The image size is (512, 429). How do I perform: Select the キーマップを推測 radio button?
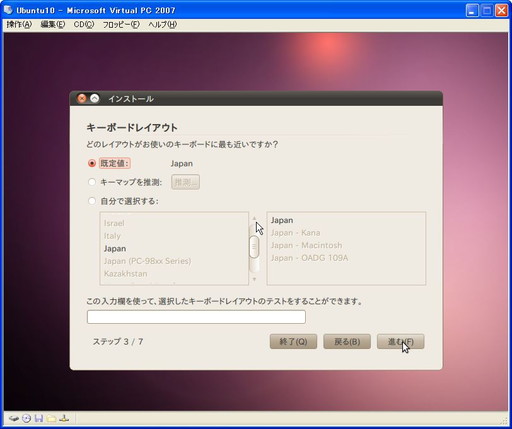pyautogui.click(x=92, y=182)
